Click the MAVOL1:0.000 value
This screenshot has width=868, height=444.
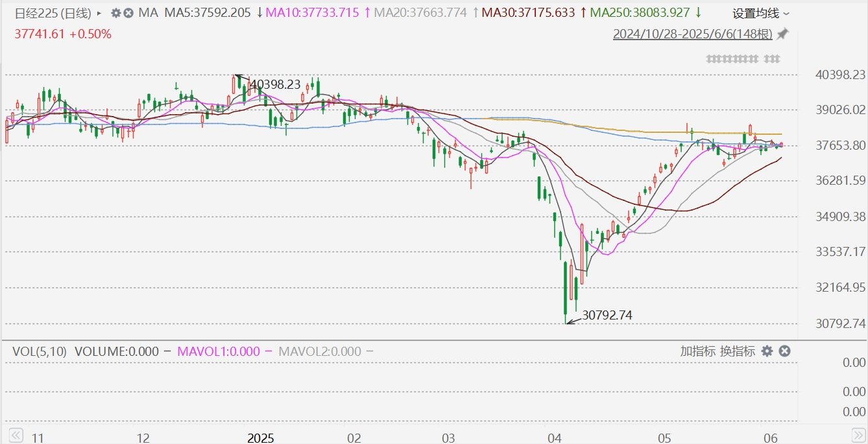click(x=217, y=351)
